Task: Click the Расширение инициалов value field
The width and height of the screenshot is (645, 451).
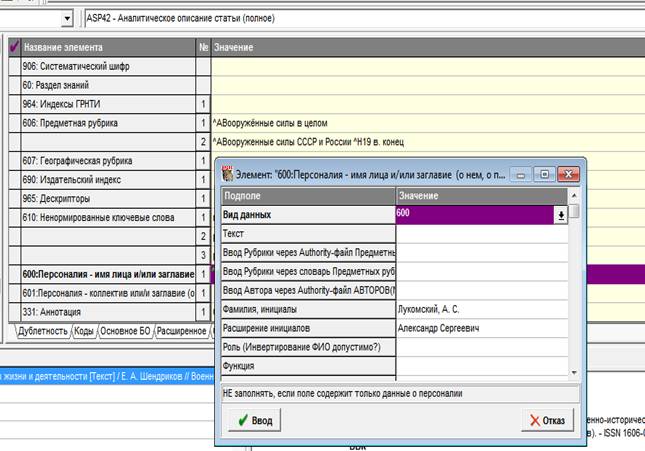Action: pyautogui.click(x=482, y=328)
